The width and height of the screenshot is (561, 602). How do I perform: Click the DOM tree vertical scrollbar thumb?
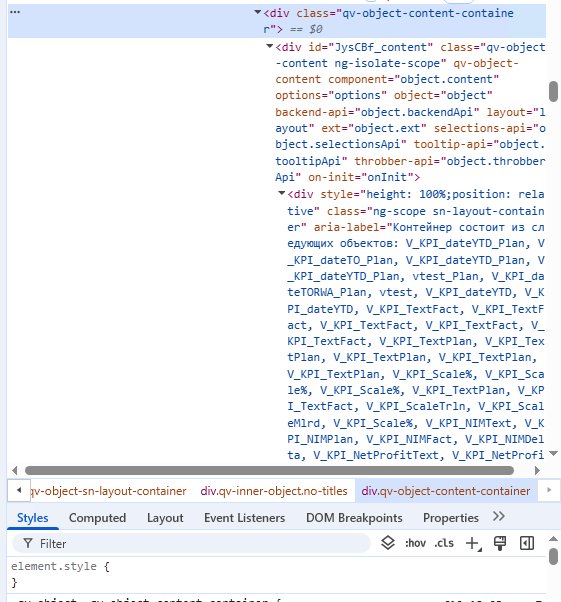pyautogui.click(x=553, y=91)
